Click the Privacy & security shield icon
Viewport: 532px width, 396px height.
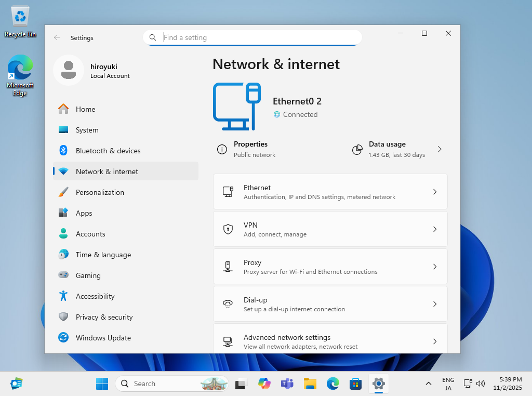point(63,316)
